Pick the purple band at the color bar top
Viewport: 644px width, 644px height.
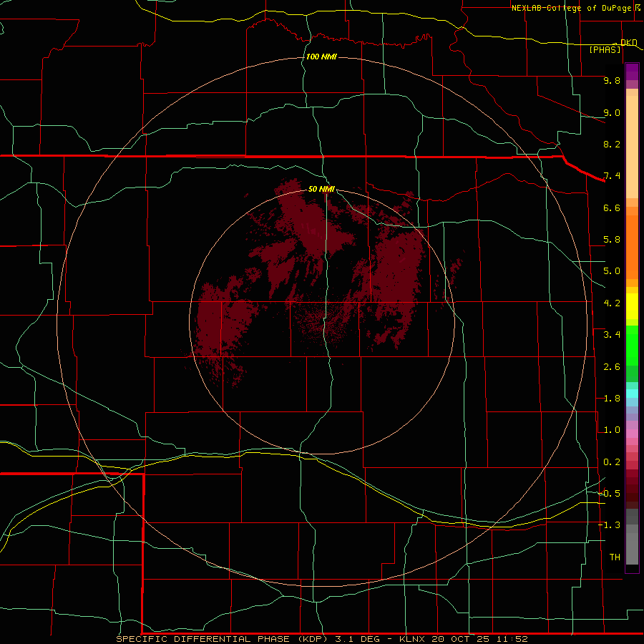(632, 72)
